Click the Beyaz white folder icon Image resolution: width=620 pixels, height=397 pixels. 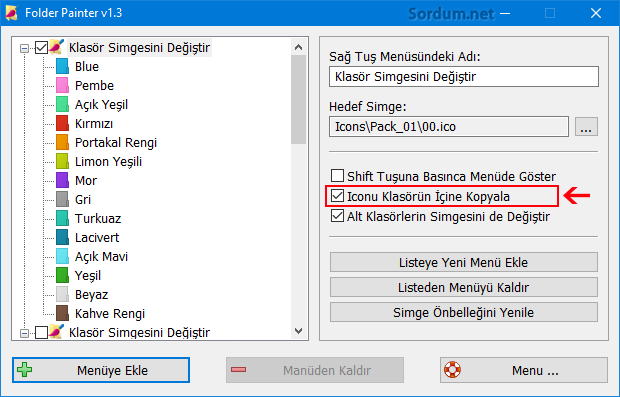click(62, 294)
